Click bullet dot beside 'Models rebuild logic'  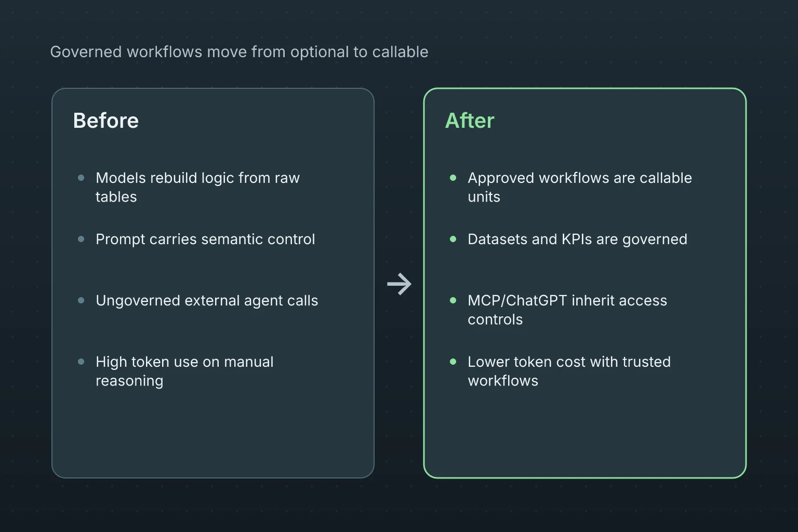click(x=81, y=178)
